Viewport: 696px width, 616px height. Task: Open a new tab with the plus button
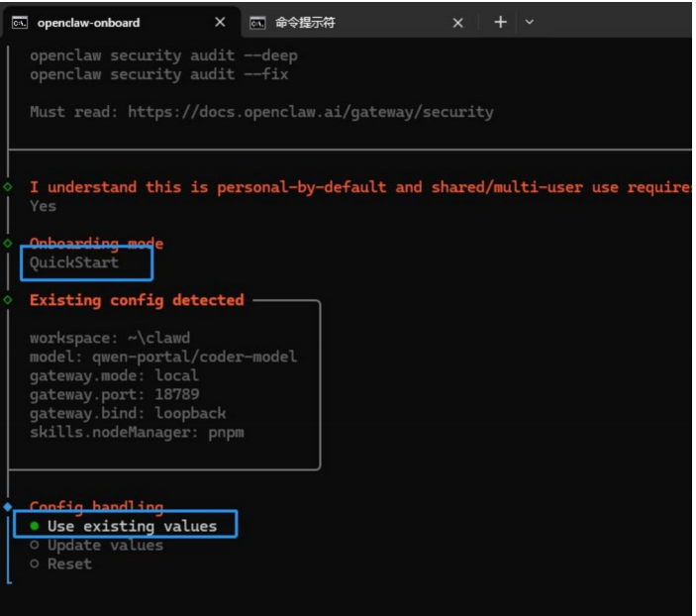pyautogui.click(x=500, y=22)
